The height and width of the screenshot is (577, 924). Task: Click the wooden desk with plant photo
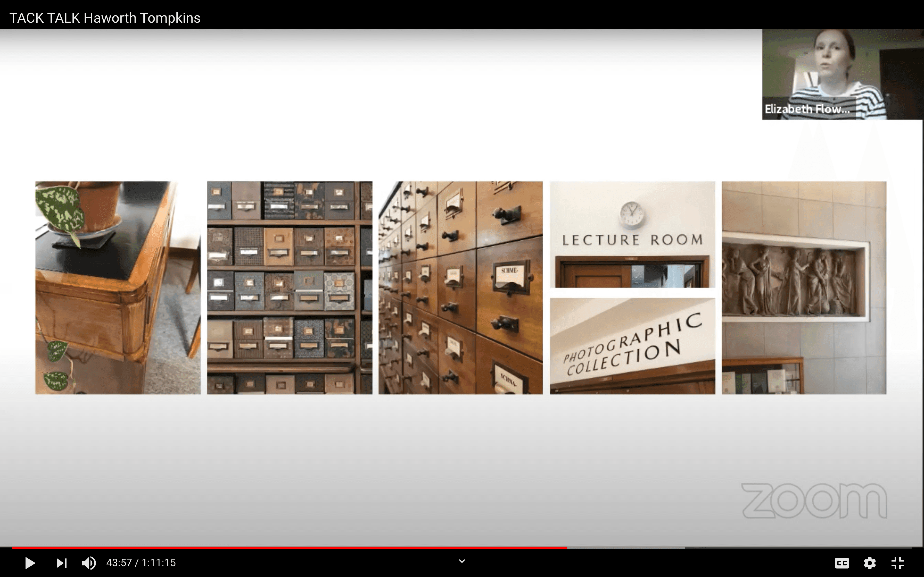(x=118, y=287)
